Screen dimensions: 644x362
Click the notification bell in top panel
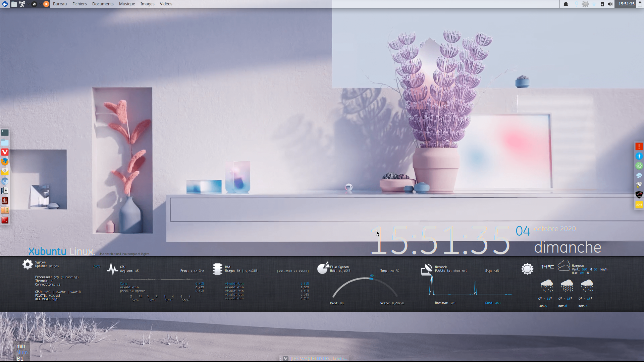pos(566,4)
